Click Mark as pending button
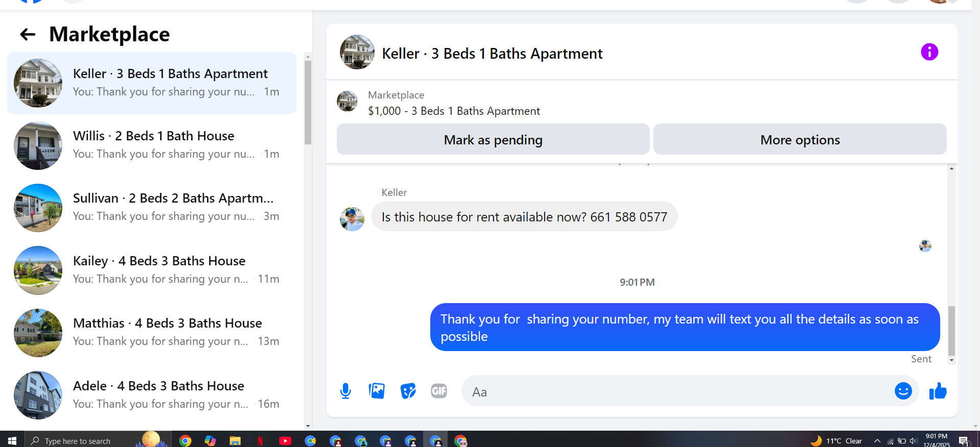Image resolution: width=980 pixels, height=447 pixels. (x=493, y=139)
